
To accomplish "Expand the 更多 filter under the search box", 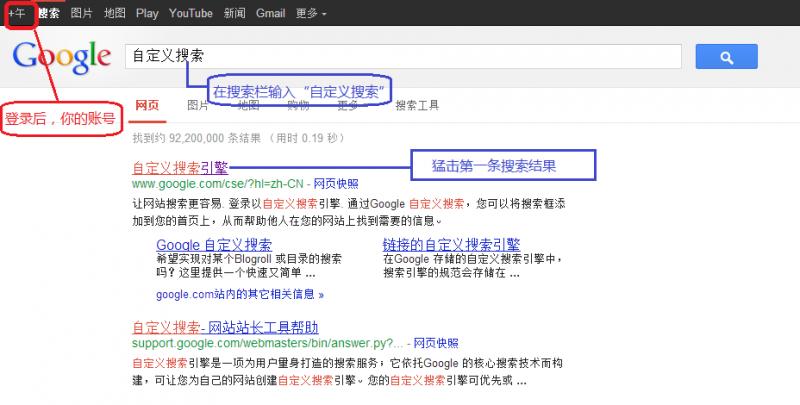I will (x=349, y=105).
